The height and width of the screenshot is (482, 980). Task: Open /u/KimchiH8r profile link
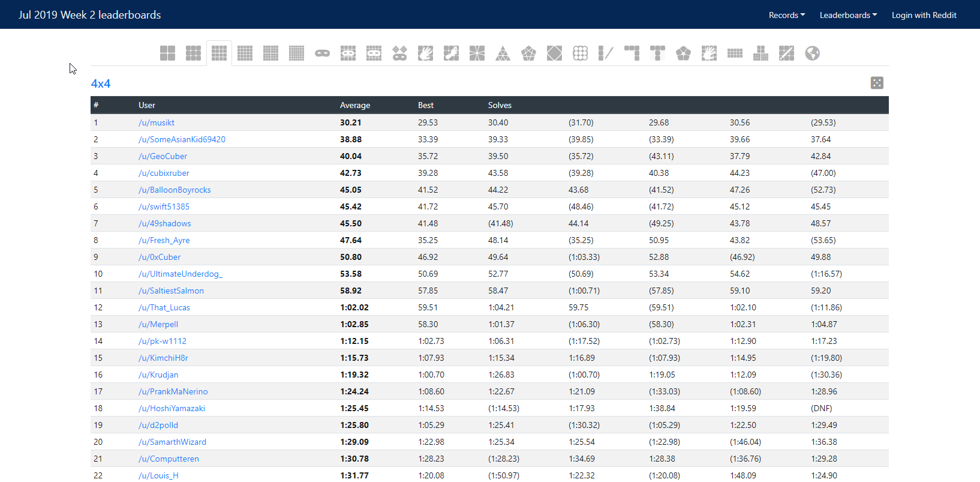(163, 358)
